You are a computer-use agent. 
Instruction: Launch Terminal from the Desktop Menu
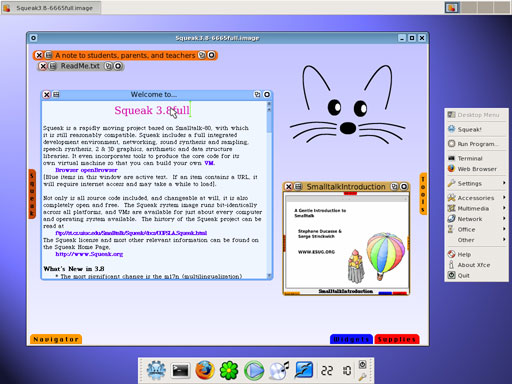(x=476, y=158)
